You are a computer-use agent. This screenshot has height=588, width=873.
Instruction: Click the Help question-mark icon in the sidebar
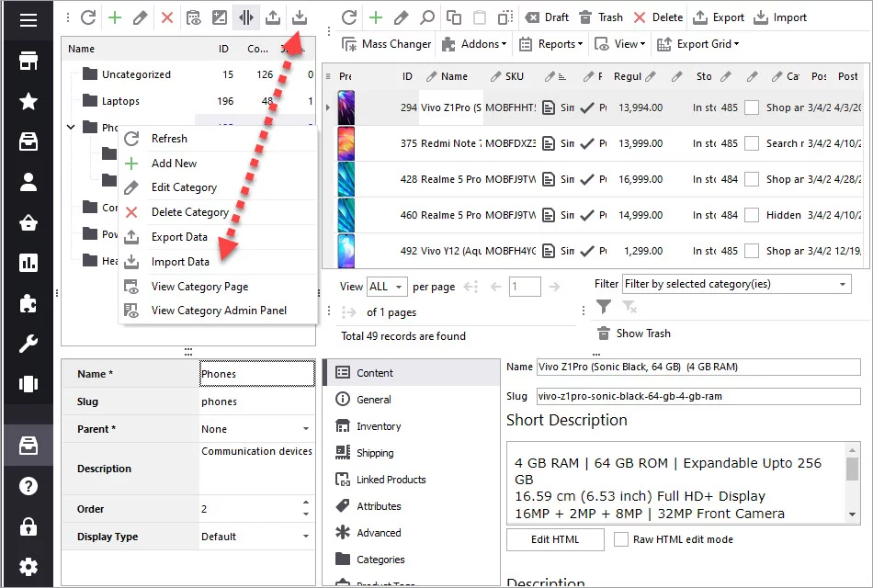[x=28, y=488]
